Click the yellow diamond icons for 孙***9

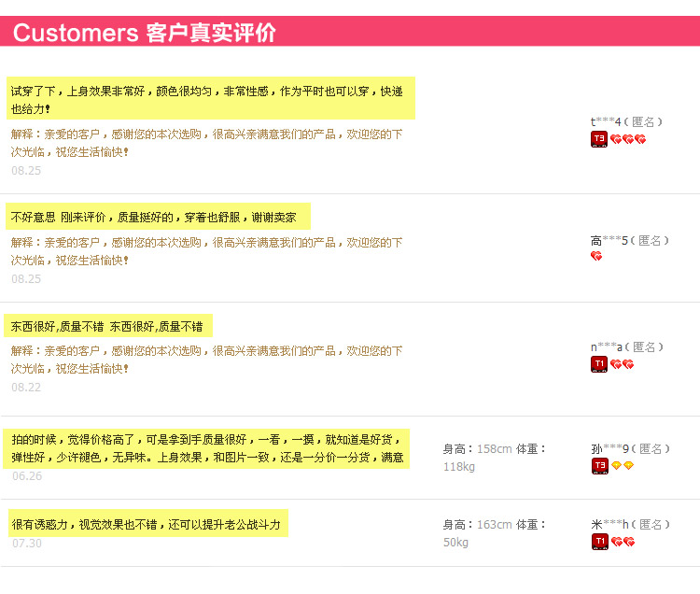(x=623, y=465)
